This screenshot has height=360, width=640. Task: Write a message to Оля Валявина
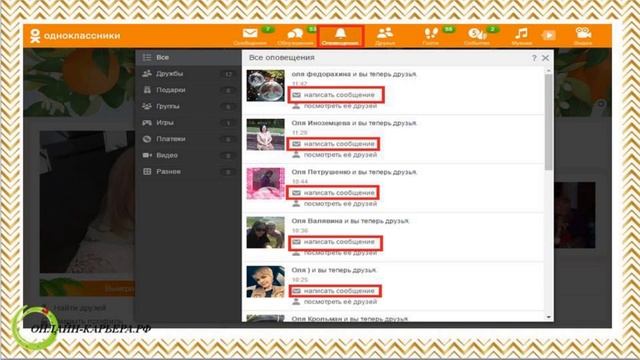tap(334, 242)
